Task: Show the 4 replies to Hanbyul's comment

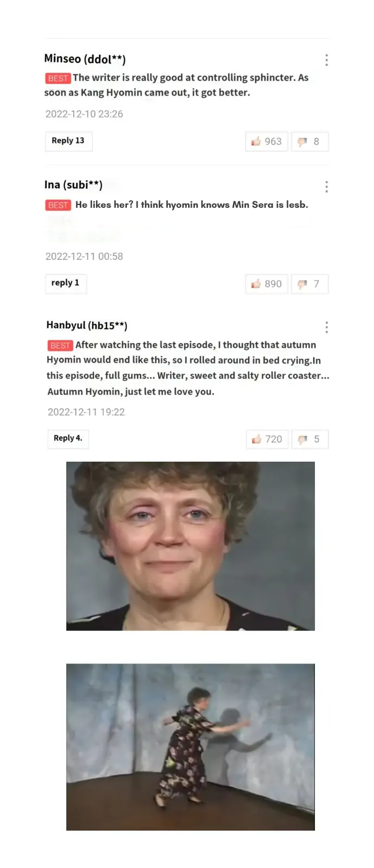Action: 68,438
